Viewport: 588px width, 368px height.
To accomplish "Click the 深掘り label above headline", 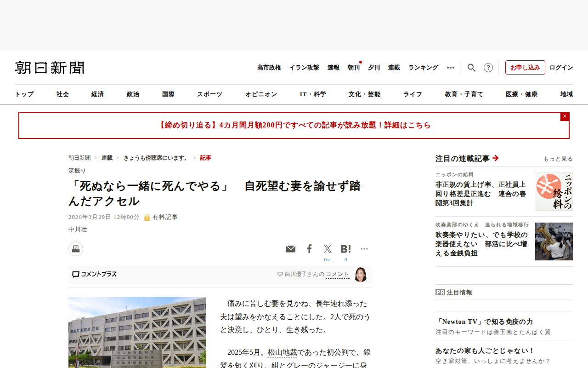I will [77, 171].
